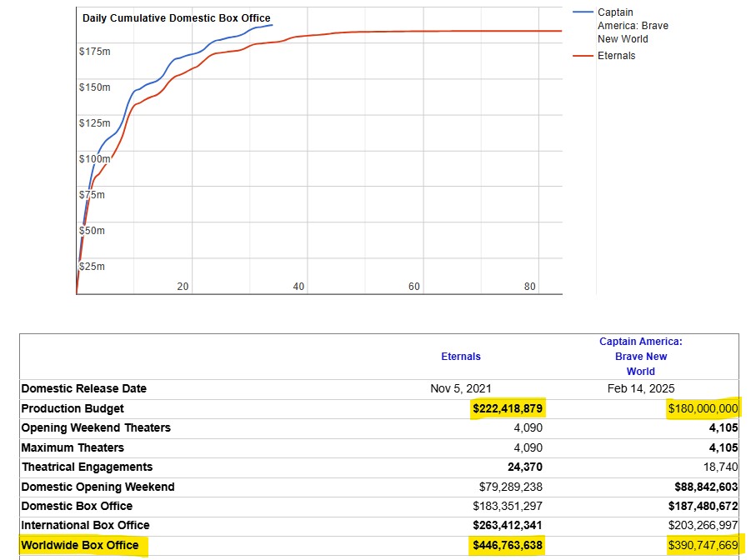Select the Eternals legend label text
Screen dimensions: 756x560
pyautogui.click(x=616, y=56)
